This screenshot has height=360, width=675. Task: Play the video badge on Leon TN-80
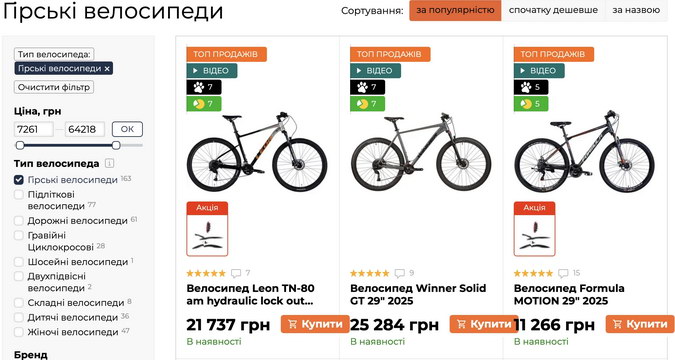(212, 71)
